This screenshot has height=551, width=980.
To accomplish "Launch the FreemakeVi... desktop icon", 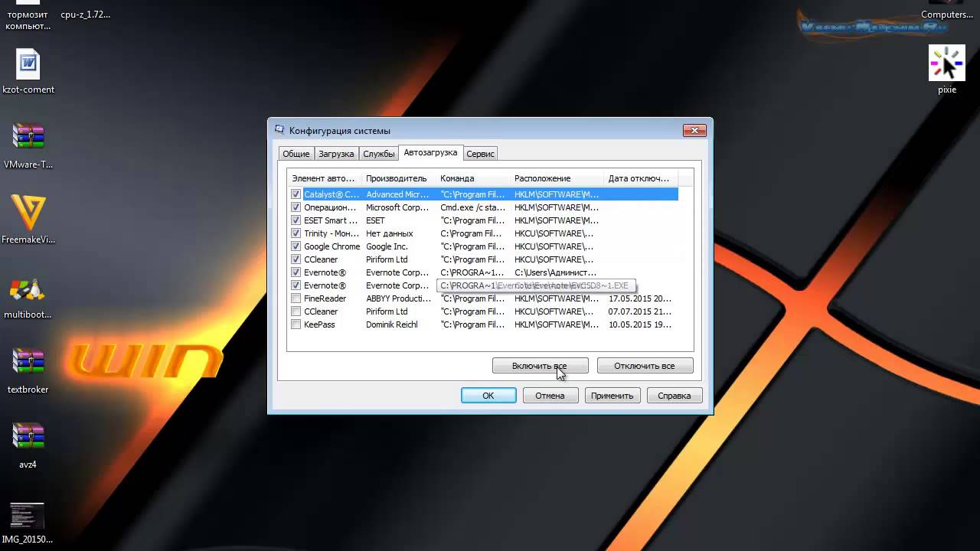I will 28,213.
